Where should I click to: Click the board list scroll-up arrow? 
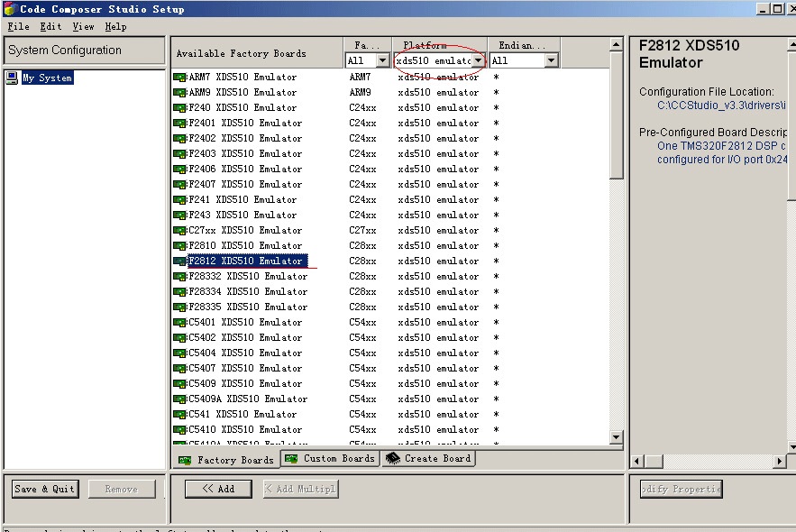click(x=617, y=45)
